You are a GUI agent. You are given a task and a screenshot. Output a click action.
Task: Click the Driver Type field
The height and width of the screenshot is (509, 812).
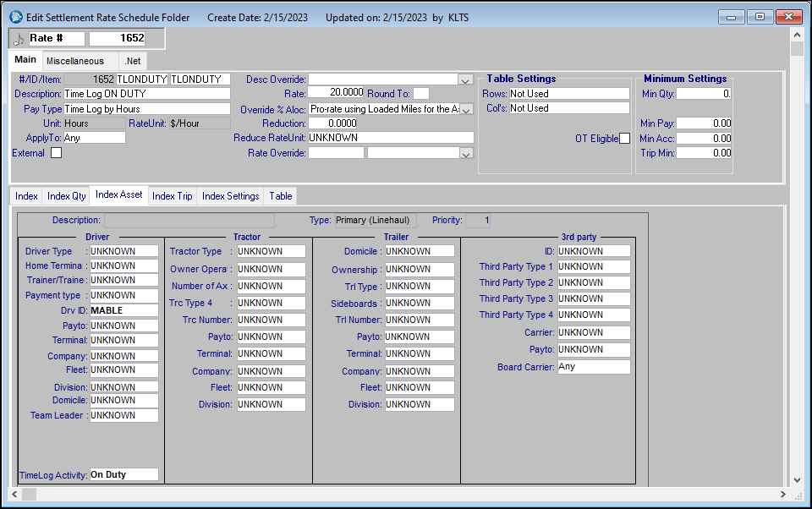pos(124,251)
